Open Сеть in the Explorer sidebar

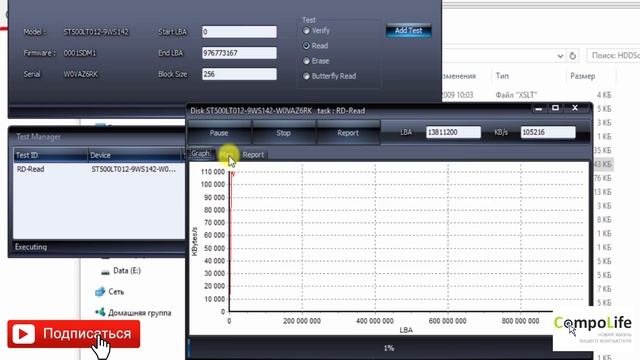[x=116, y=292]
